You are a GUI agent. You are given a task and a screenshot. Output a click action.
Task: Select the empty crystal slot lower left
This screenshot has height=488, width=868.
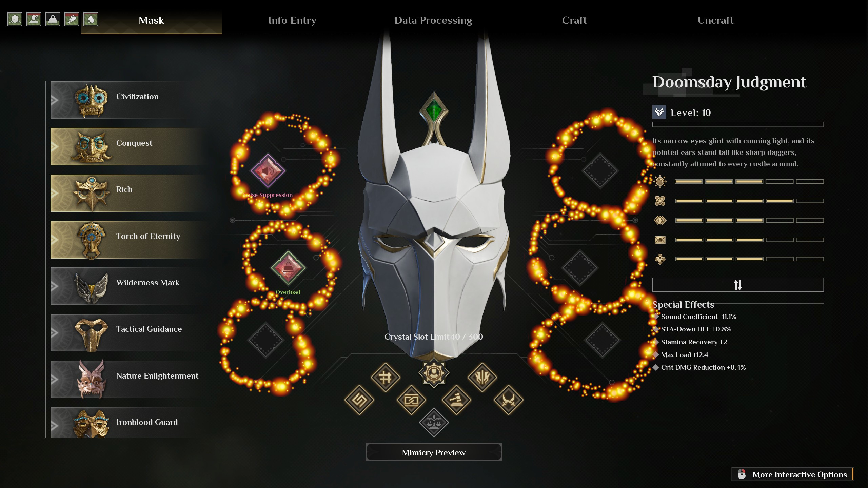pyautogui.click(x=265, y=340)
